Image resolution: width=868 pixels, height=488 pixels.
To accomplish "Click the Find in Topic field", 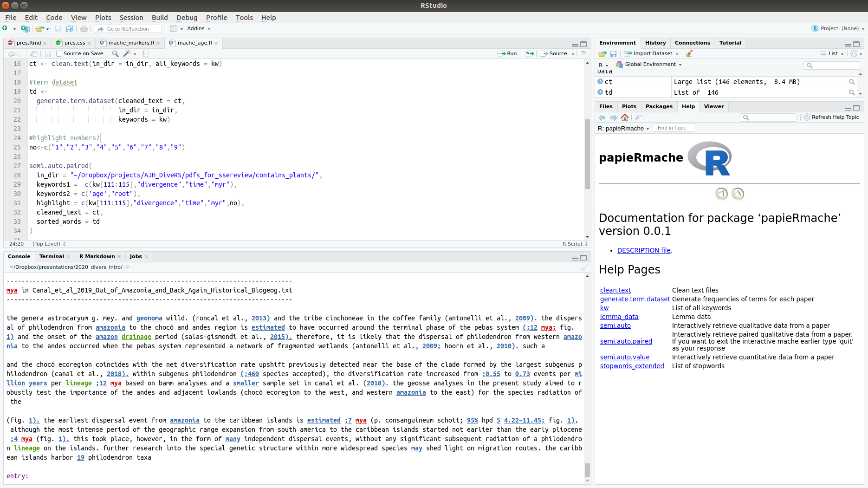I will pyautogui.click(x=674, y=128).
